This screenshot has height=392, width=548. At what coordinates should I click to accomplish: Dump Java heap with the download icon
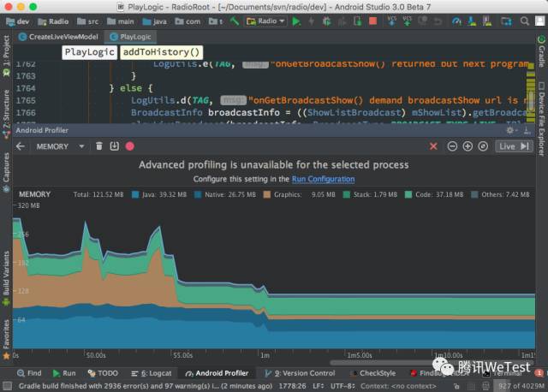click(x=114, y=146)
